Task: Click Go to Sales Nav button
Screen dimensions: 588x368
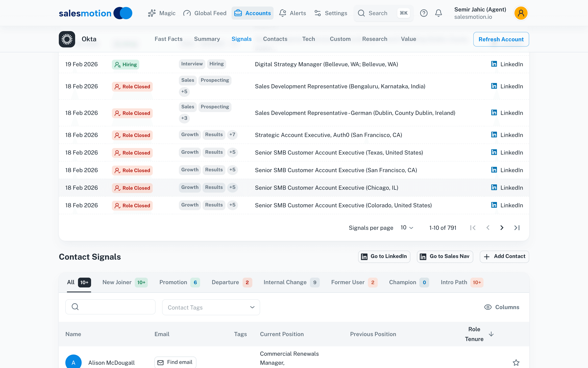Action: tap(445, 257)
